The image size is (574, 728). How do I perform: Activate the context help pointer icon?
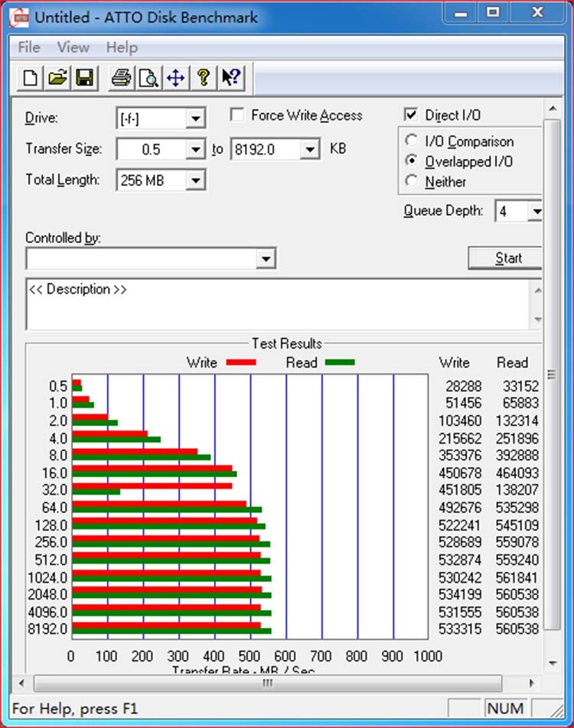pos(230,77)
